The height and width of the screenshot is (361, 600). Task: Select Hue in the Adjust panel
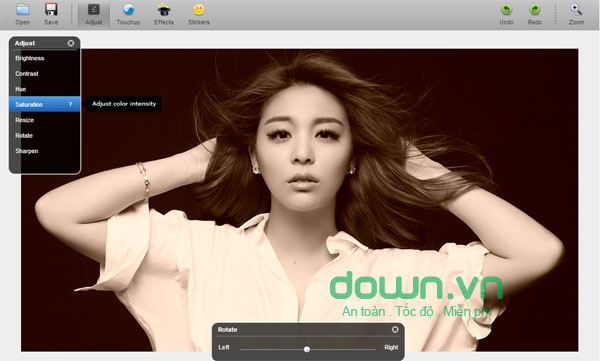44,89
